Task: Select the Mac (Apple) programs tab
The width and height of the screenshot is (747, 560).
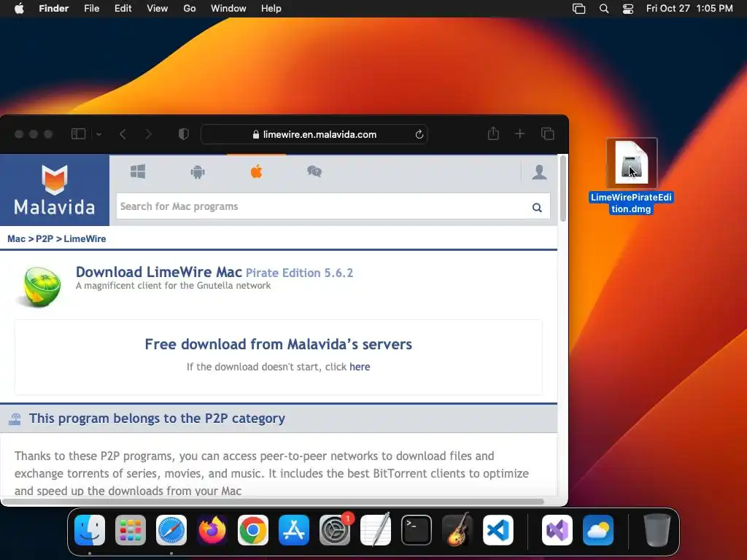Action: [x=256, y=171]
